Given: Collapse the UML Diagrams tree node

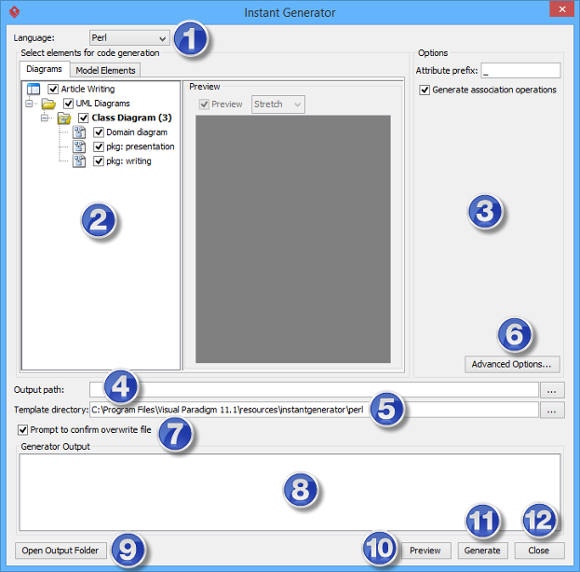Looking at the screenshot, I should pyautogui.click(x=29, y=103).
